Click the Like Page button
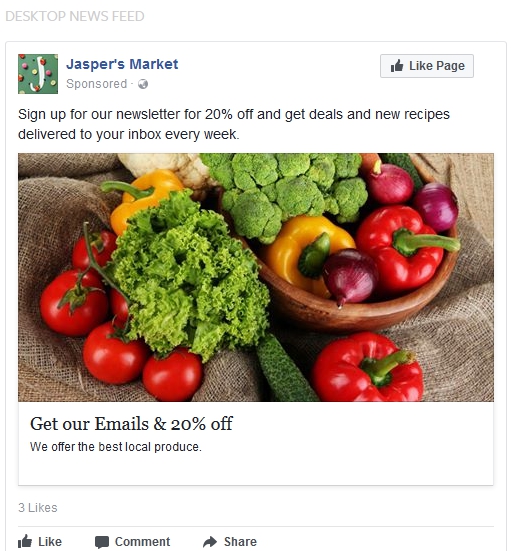This screenshot has height=551, width=514. 427,66
